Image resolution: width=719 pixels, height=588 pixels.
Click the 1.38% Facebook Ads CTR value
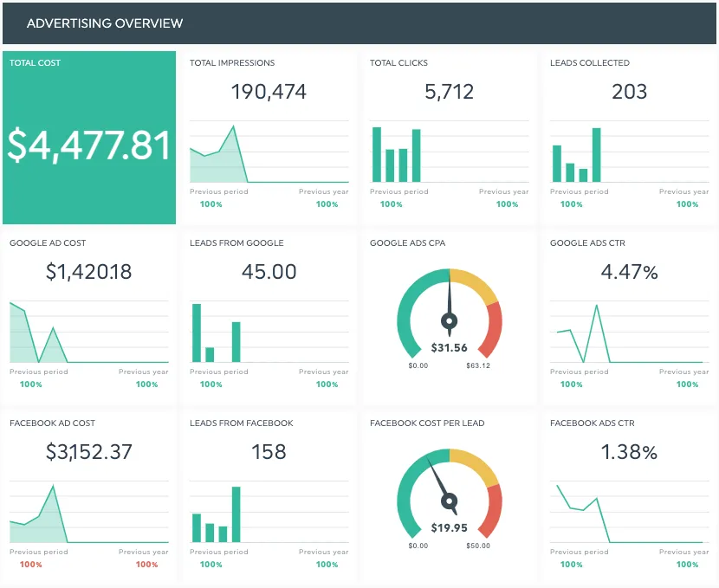pos(629,452)
